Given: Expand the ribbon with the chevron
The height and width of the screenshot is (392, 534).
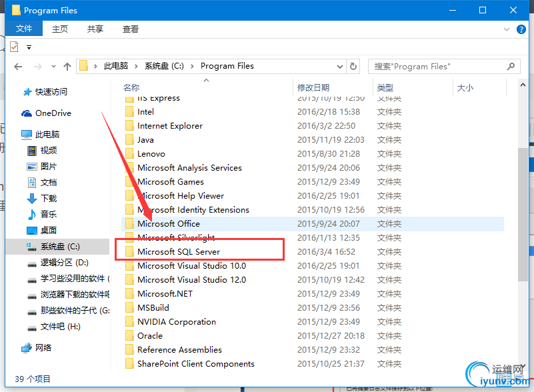Looking at the screenshot, I should coord(507,29).
